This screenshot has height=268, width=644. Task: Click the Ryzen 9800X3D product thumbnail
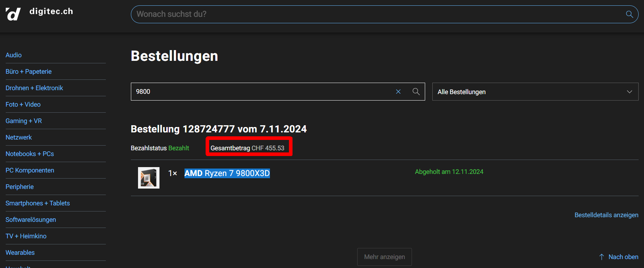coord(149,178)
